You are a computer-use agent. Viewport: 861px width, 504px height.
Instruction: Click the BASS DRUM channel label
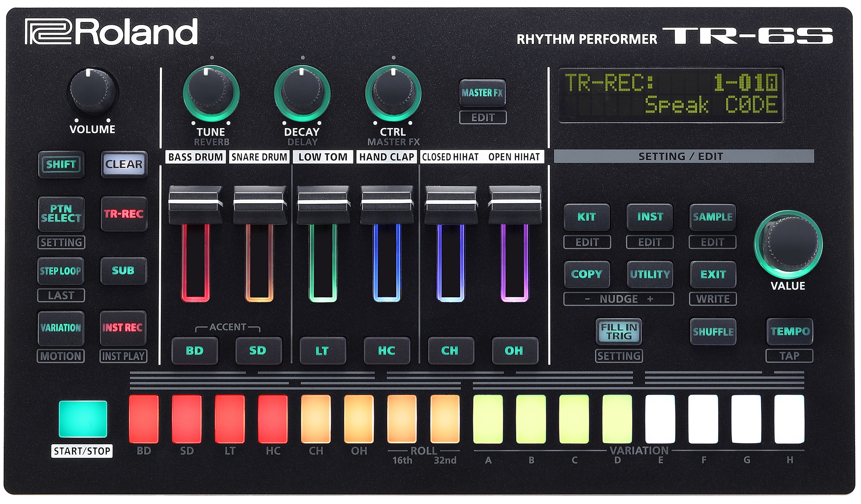click(195, 157)
